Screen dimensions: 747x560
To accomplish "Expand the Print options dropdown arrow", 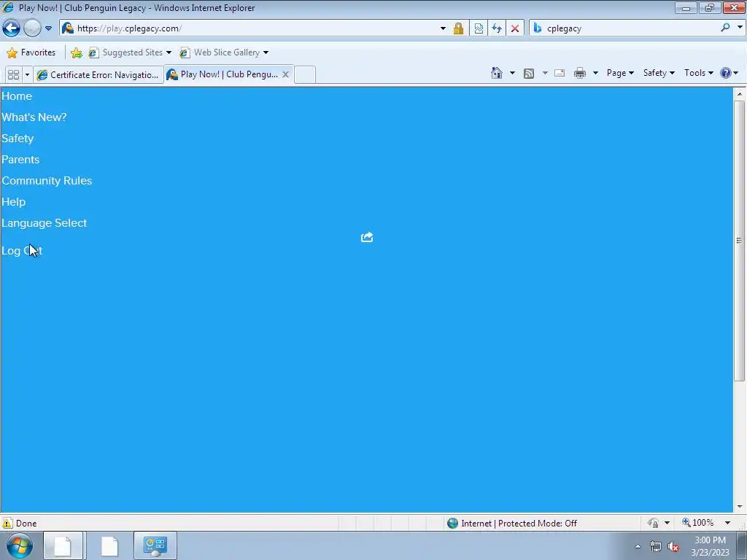I will 595,73.
